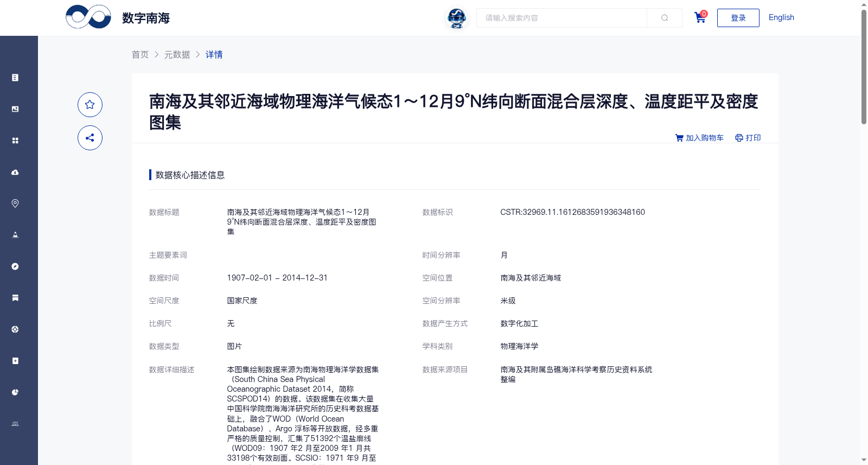This screenshot has height=465, width=868.
Task: Go to 元数据 breadcrumb
Action: tap(177, 54)
